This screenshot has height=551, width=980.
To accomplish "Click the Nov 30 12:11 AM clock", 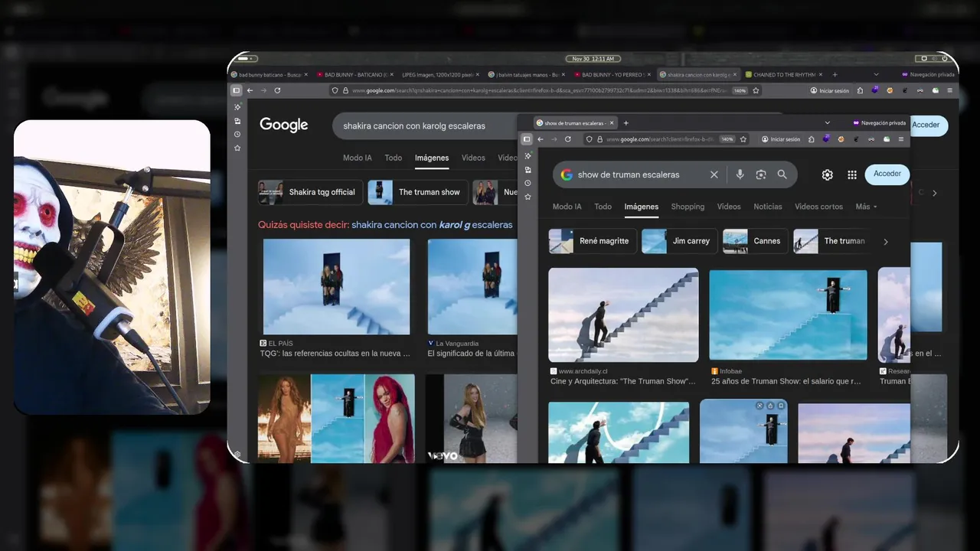I will tap(593, 58).
